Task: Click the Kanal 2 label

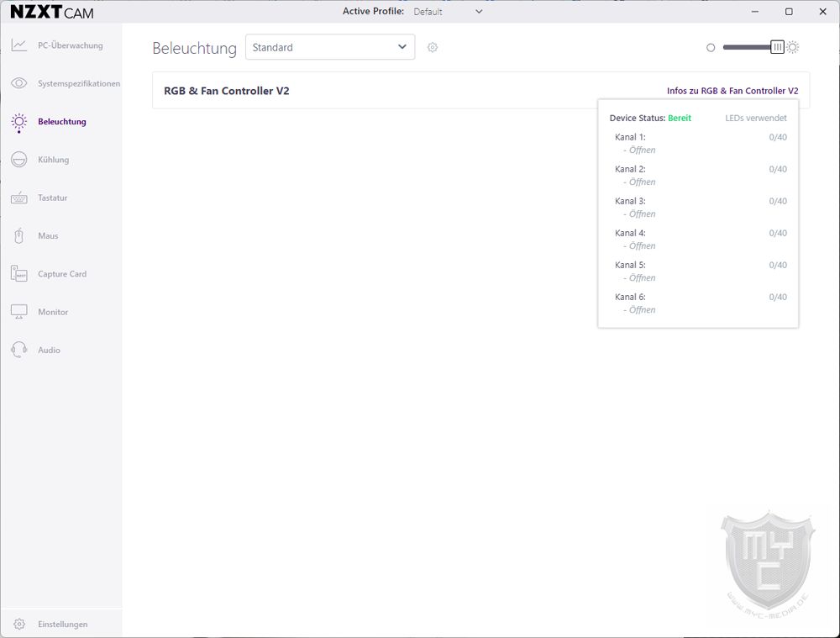Action: [x=630, y=170]
